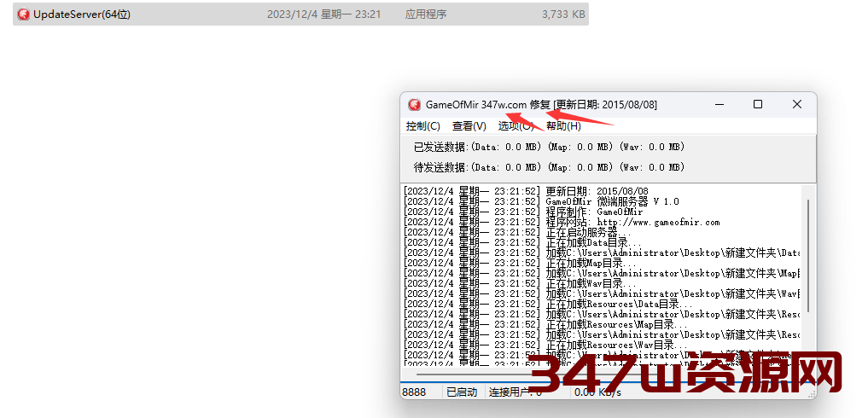Screen dimensions: 868x418
Task: Select log line 正在加载Wav目录...
Action: (x=521, y=283)
